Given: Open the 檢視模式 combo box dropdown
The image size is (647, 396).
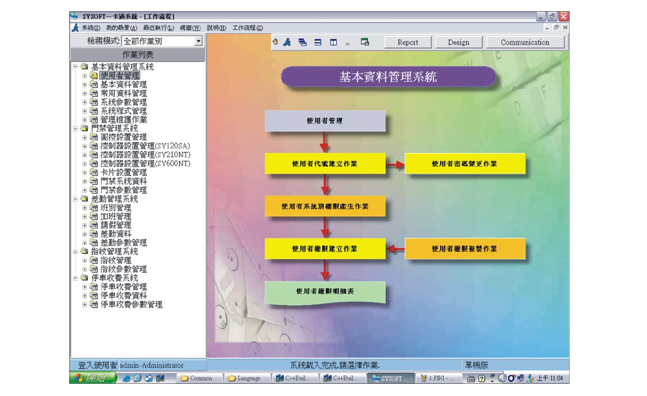Looking at the screenshot, I should click(x=198, y=41).
